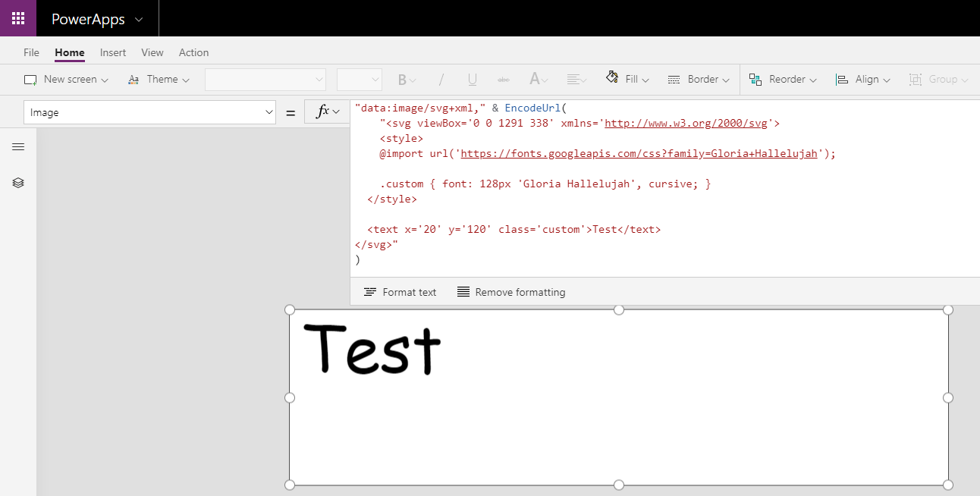Click the underline formatting icon
This screenshot has height=496, width=980.
click(x=472, y=80)
